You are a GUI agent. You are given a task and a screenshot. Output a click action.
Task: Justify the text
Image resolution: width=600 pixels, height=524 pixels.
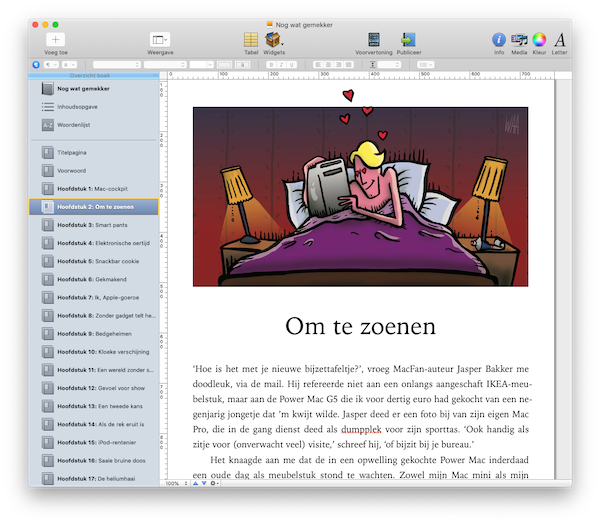(x=349, y=65)
